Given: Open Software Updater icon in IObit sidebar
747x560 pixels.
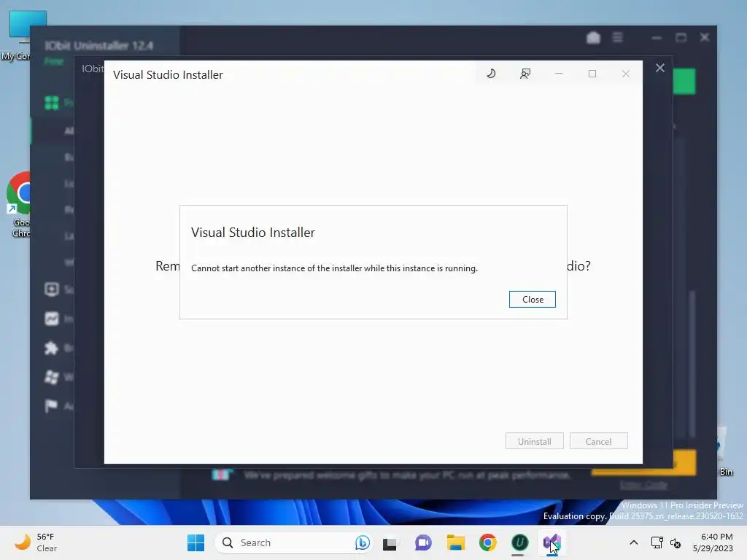Looking at the screenshot, I should click(52, 289).
